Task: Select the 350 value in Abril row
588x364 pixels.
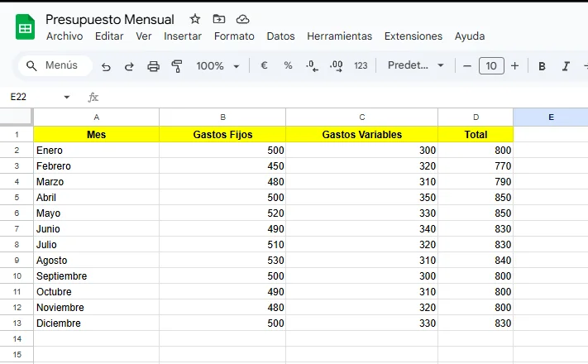Action: [x=362, y=198]
